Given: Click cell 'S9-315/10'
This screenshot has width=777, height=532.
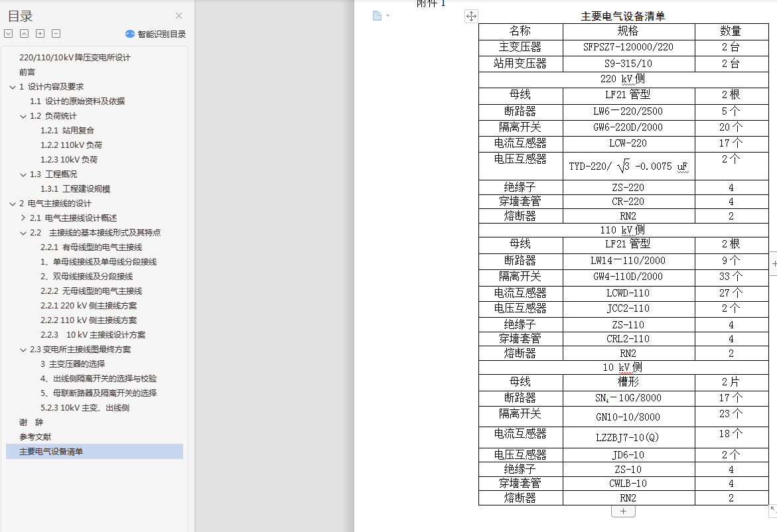Looking at the screenshot, I should pyautogui.click(x=628, y=64).
